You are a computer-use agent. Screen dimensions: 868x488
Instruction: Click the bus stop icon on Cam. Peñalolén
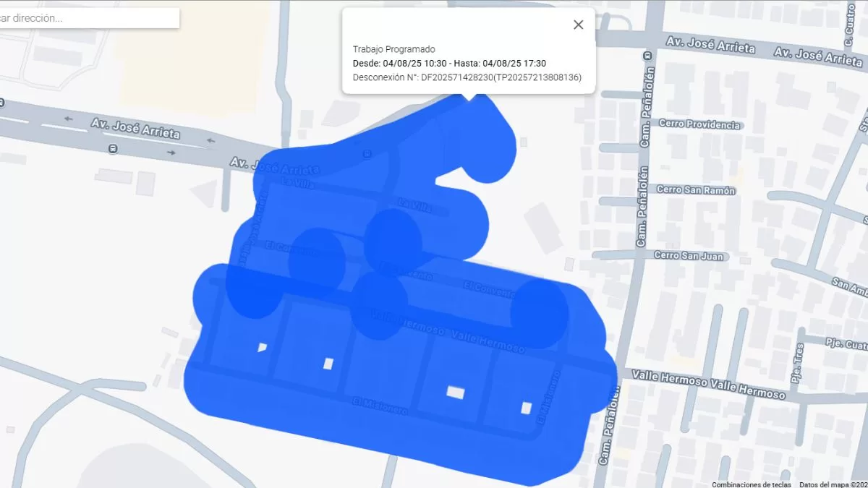pyautogui.click(x=647, y=55)
